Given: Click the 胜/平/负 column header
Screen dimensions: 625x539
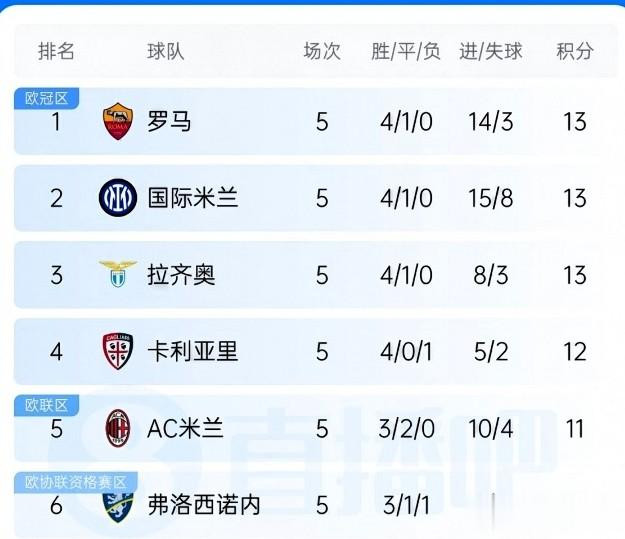Looking at the screenshot, I should click(x=406, y=51).
